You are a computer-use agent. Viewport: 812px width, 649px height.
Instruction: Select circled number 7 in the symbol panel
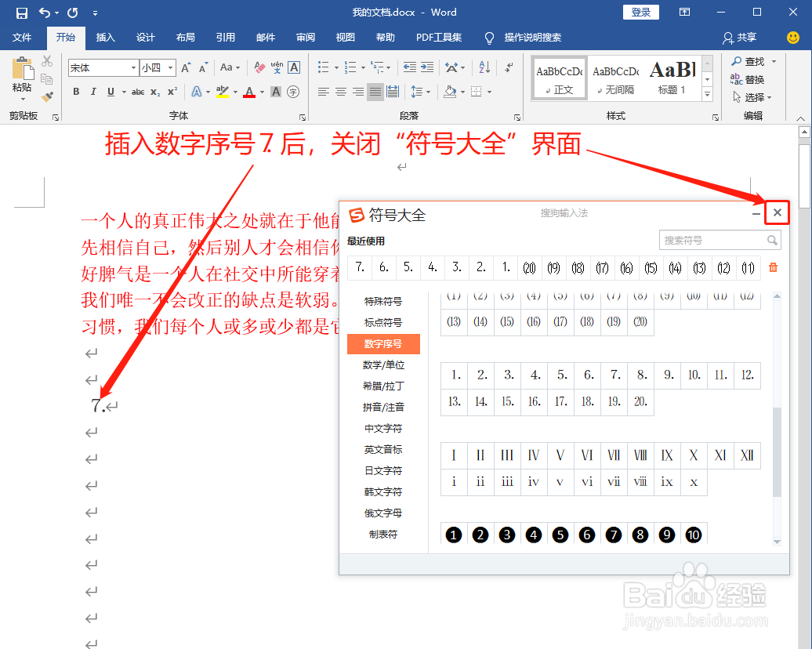[613, 534]
